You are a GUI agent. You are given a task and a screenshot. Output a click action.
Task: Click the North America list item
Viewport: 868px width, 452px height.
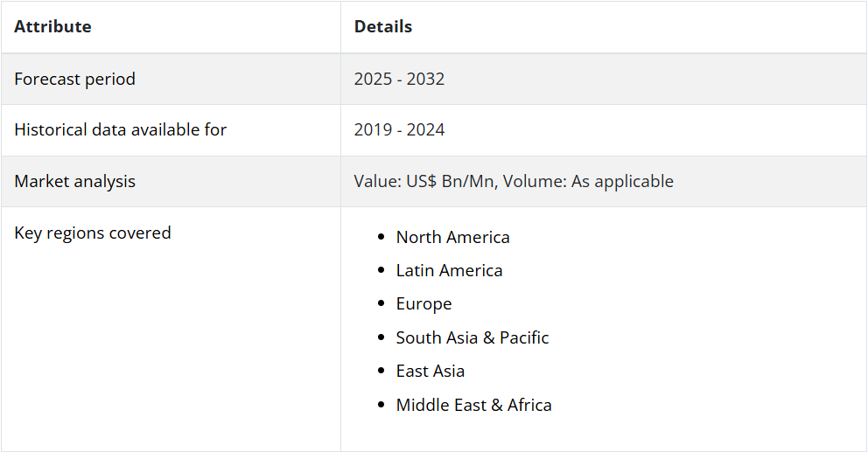452,237
